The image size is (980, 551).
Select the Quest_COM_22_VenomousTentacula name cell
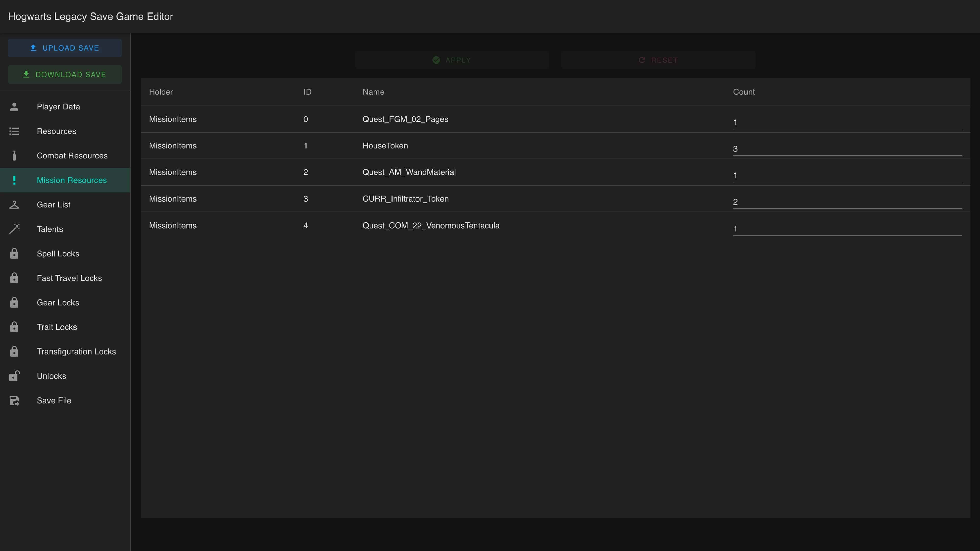[431, 226]
